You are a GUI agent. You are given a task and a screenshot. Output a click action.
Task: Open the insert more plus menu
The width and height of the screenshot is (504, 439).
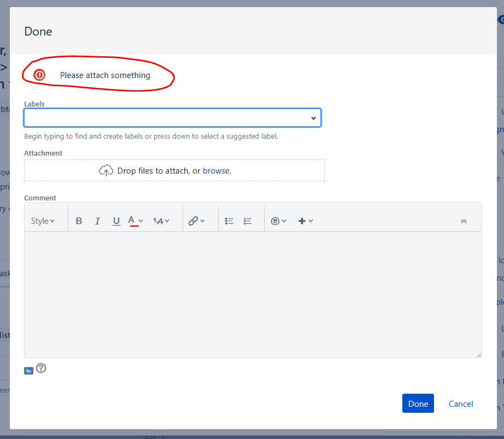point(306,221)
